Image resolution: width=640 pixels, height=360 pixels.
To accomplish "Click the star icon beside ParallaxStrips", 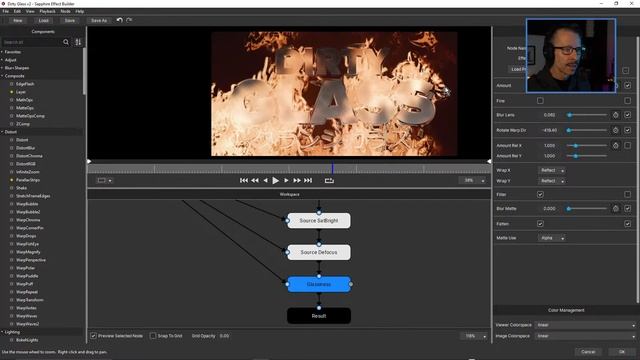I will coord(11,180).
